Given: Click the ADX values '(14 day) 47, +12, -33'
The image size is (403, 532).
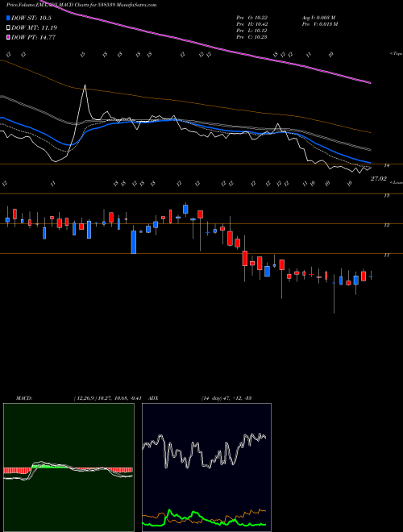Looking at the screenshot, I should [x=226, y=397].
